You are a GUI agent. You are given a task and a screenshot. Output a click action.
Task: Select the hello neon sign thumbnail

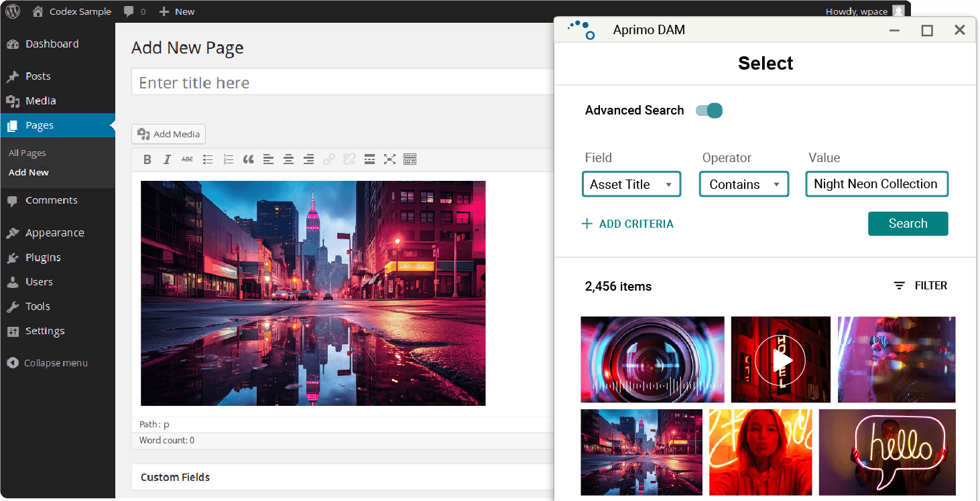point(887,452)
